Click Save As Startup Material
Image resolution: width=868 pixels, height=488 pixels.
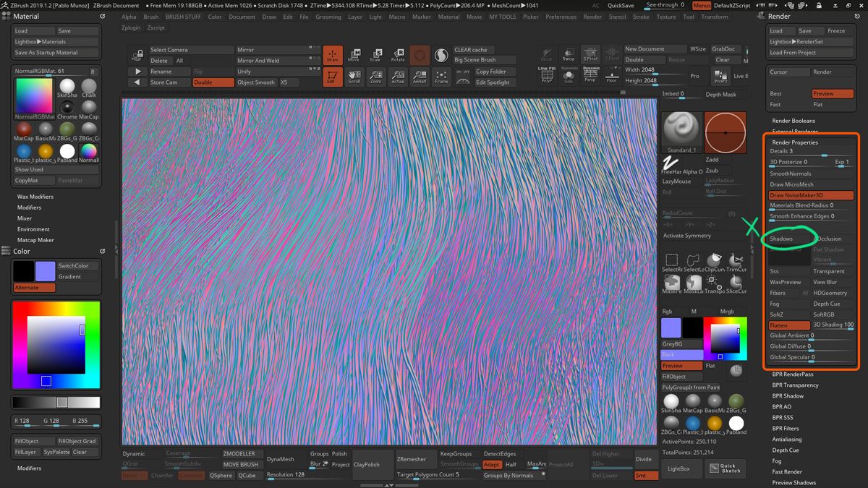(x=56, y=53)
